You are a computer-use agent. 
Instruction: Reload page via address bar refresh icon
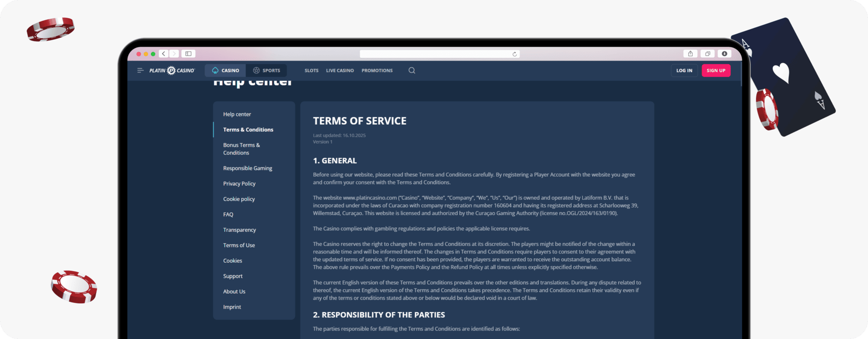tap(515, 54)
